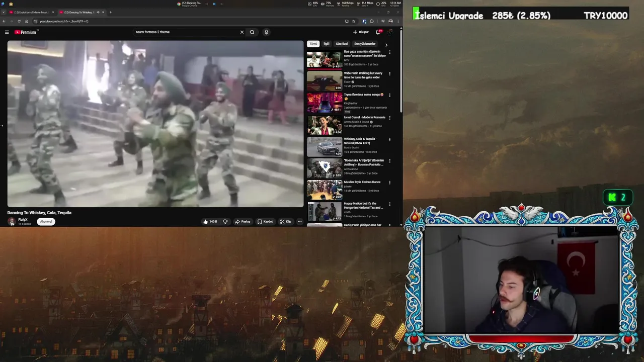Dislike the video with thumbs down
This screenshot has width=644, height=362.
(x=225, y=222)
